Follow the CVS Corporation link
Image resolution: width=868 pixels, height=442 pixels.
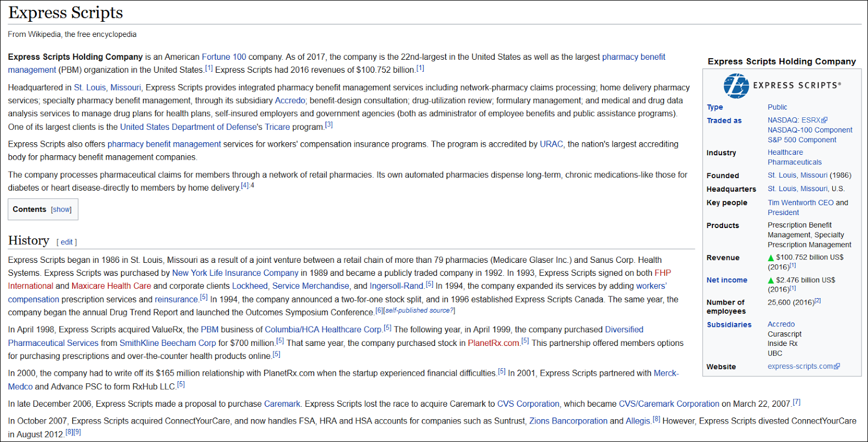tap(528, 404)
